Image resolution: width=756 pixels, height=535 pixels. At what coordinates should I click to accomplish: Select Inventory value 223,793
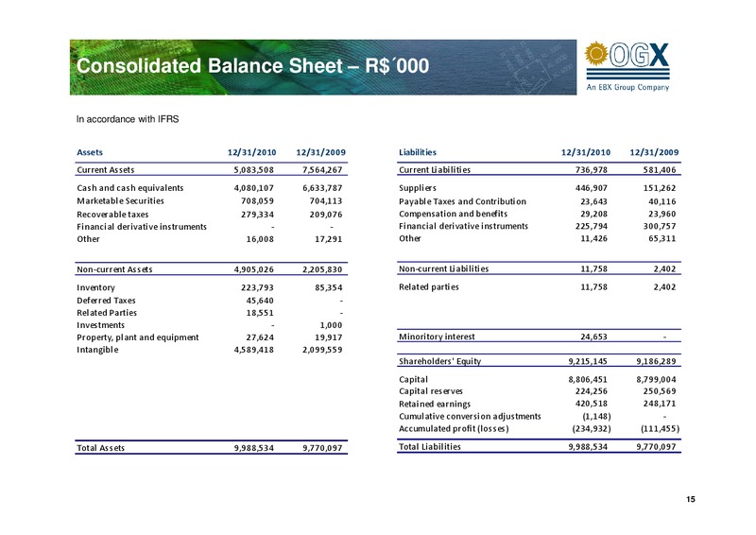coord(257,288)
